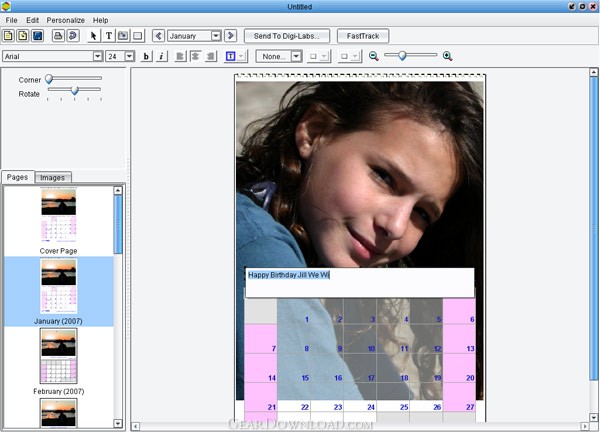This screenshot has height=432, width=600.
Task: Select the arrow pointer tool
Action: click(x=93, y=36)
